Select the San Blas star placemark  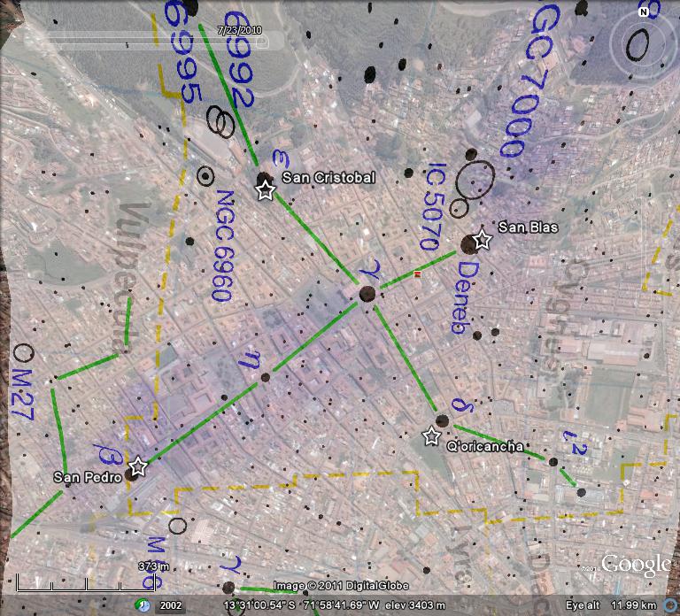click(482, 239)
